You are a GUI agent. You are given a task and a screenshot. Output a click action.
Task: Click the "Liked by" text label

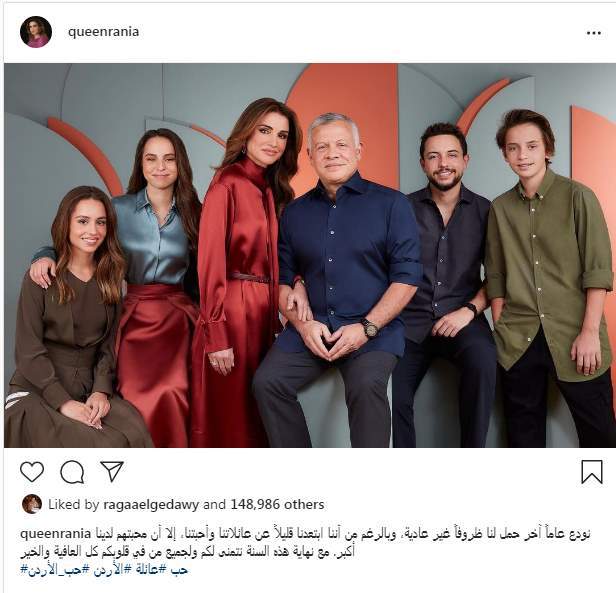(x=74, y=505)
